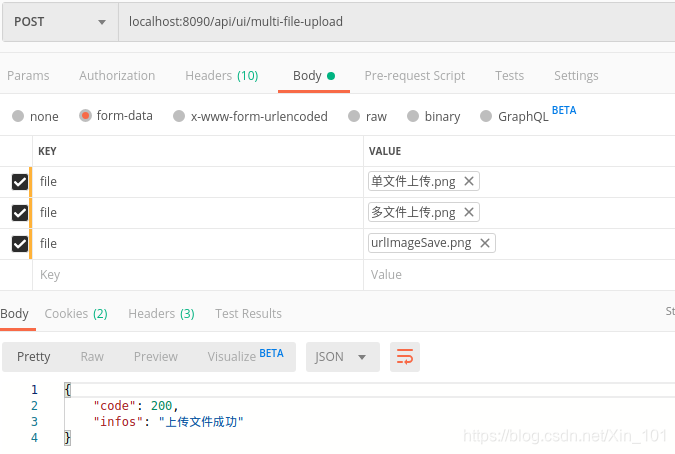Uncheck the row with 单文件上传.png
This screenshot has height=454, width=675.
click(20, 182)
